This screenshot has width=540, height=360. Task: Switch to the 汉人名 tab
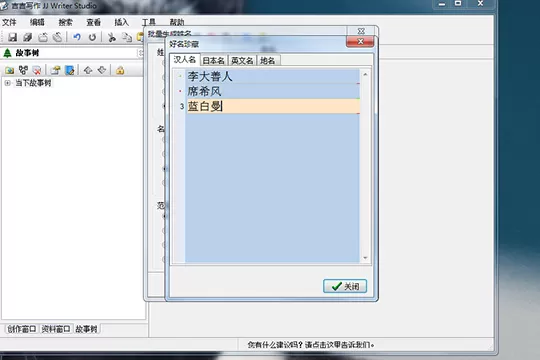185,60
